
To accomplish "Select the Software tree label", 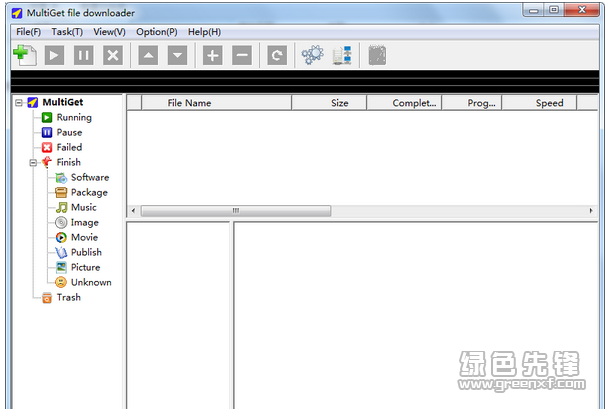I will pyautogui.click(x=90, y=178).
